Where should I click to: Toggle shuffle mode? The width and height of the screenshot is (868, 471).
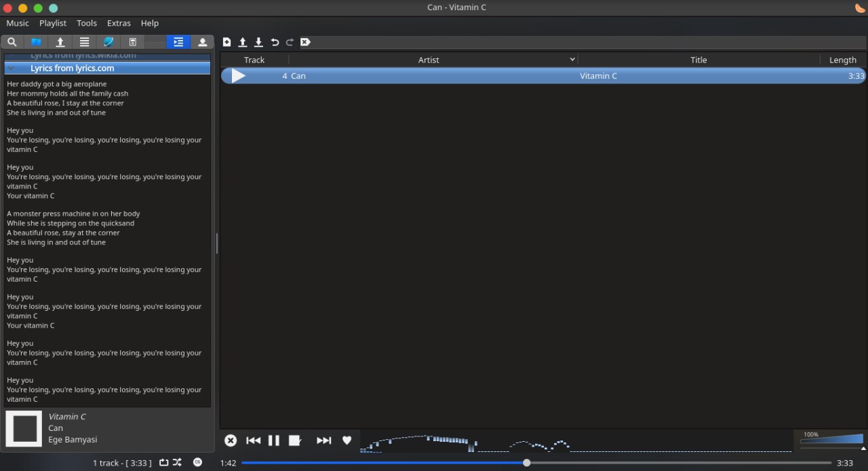point(177,463)
